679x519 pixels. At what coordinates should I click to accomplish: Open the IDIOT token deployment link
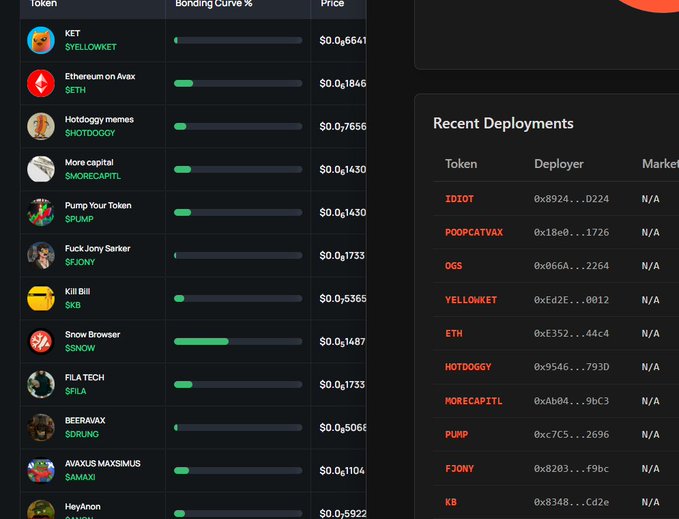coord(459,199)
